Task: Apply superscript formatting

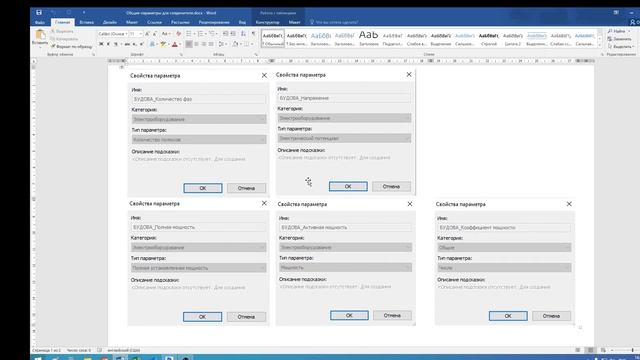Action: pyautogui.click(x=142, y=44)
